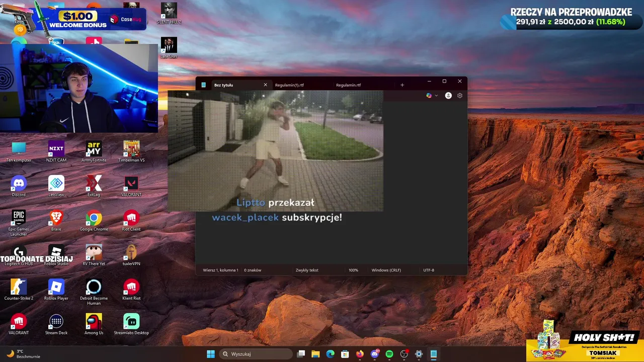Close the Bez tytułu tab
The image size is (644, 362).
[x=266, y=85]
